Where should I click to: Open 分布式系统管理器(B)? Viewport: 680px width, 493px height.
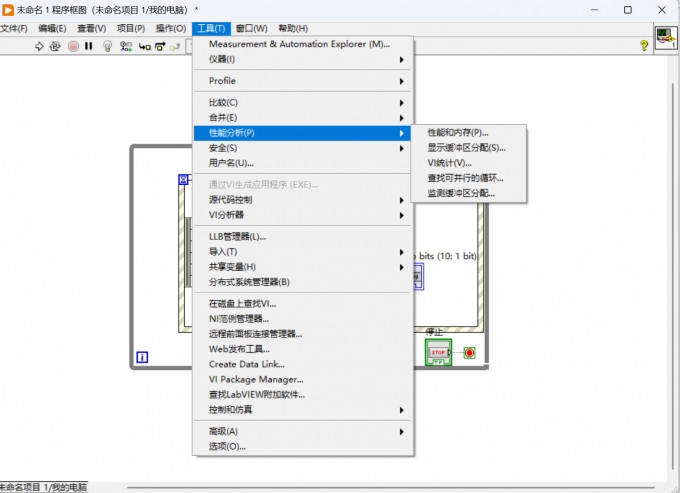pyautogui.click(x=303, y=282)
